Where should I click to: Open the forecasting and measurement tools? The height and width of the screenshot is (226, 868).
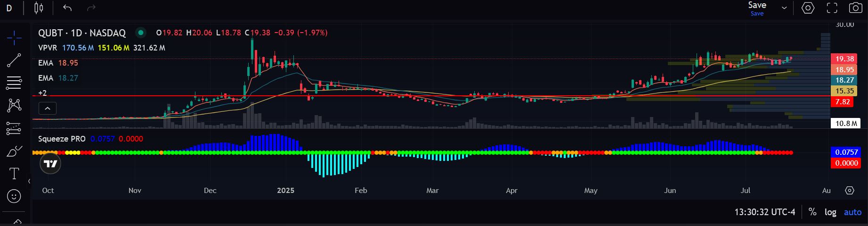tap(14, 128)
